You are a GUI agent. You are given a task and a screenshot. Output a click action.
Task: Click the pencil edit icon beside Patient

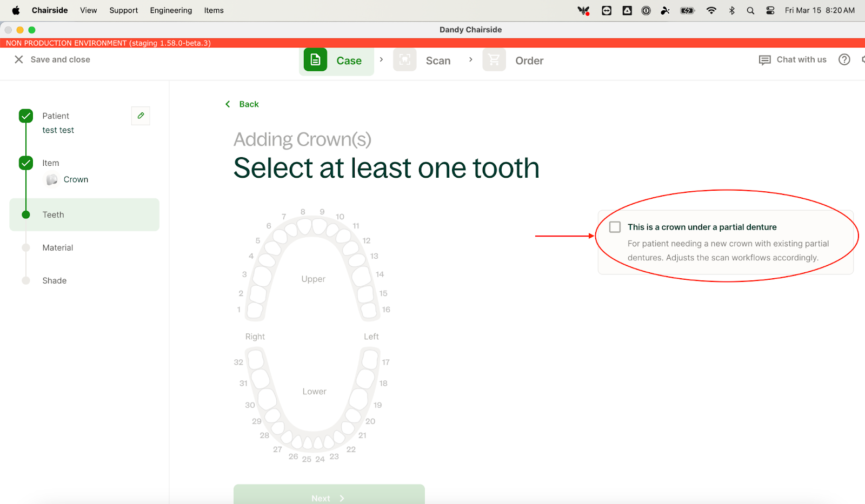(141, 116)
